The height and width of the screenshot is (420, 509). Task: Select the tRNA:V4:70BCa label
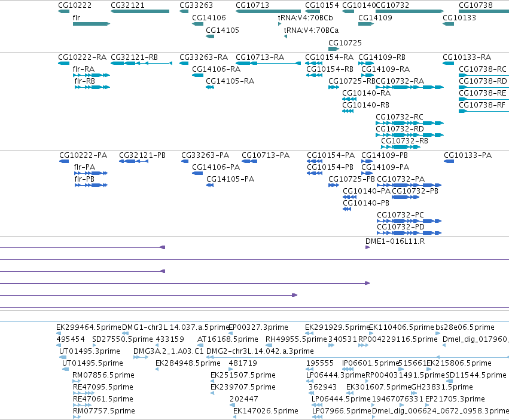click(x=311, y=30)
